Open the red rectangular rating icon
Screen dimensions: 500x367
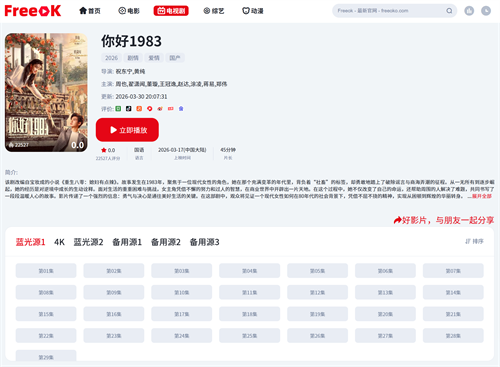171,109
